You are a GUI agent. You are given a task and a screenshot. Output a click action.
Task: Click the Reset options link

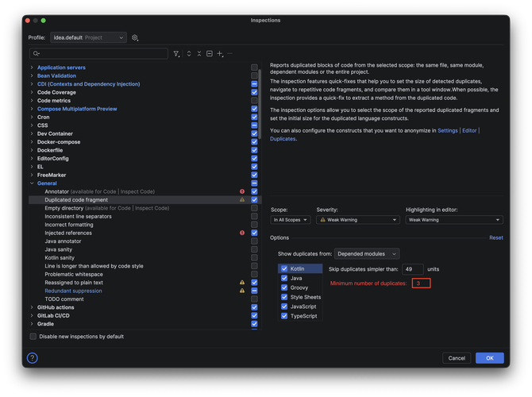495,237
